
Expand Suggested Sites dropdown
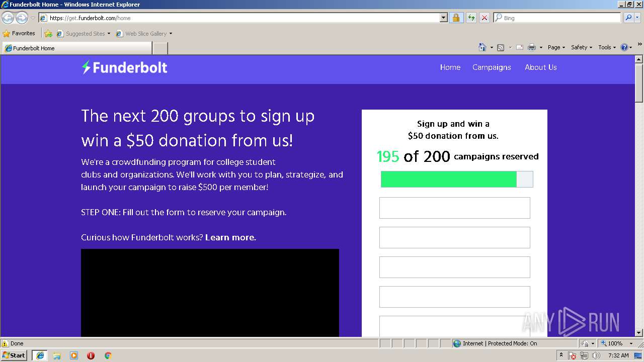point(109,34)
